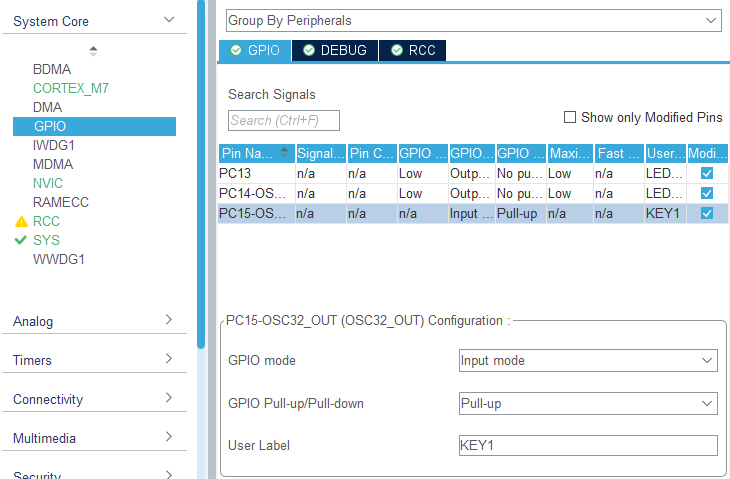Screen dimensions: 730x479
Task: Select CORTEX_M7 in System Core list
Action: pyautogui.click(x=71, y=88)
